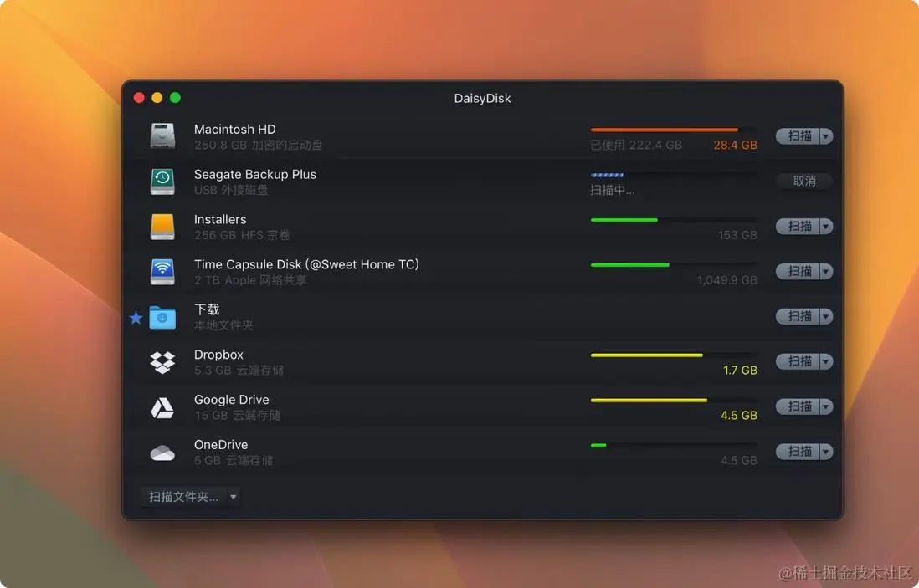Click the 本地文件夹 subtitle
The image size is (919, 588).
(223, 325)
